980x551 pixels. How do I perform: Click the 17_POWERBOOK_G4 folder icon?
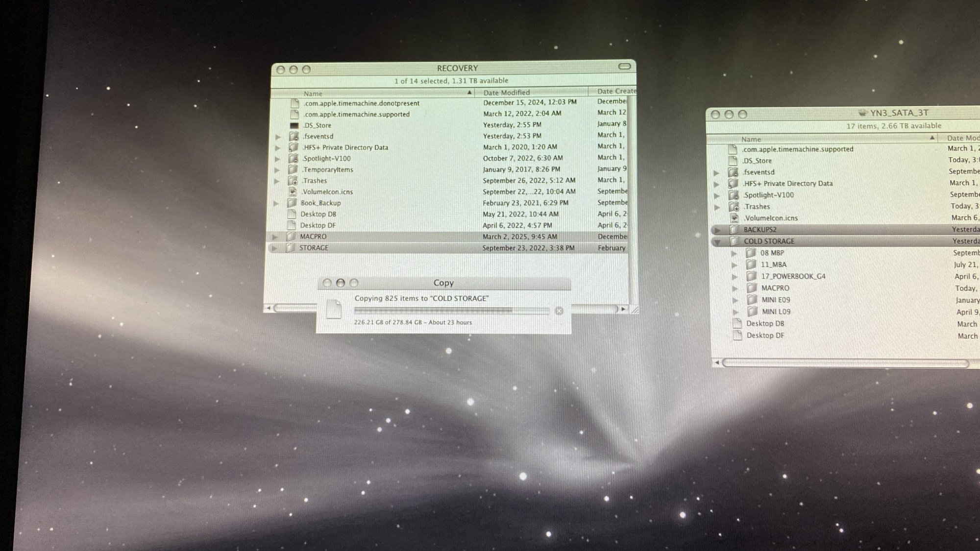(752, 276)
